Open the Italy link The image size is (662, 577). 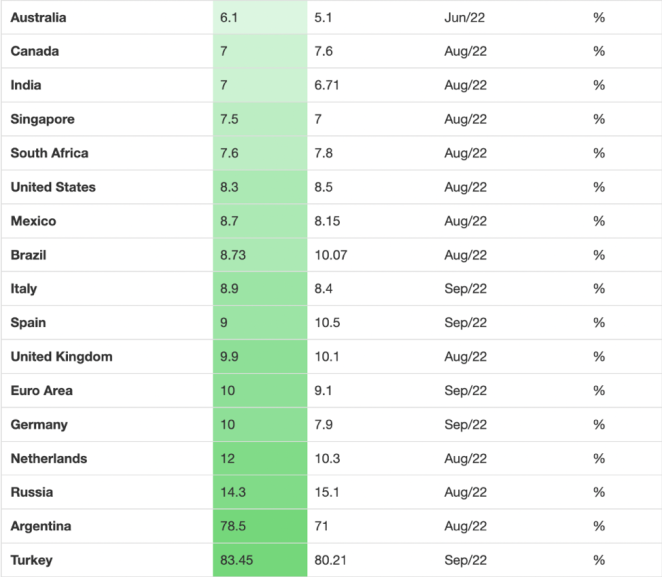click(24, 289)
